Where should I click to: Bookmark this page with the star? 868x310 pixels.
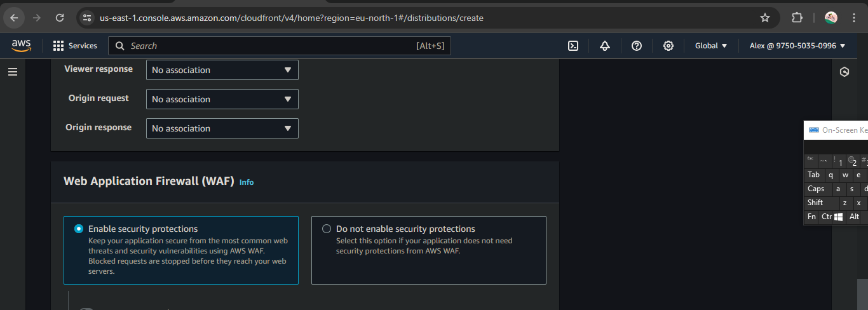pos(765,18)
